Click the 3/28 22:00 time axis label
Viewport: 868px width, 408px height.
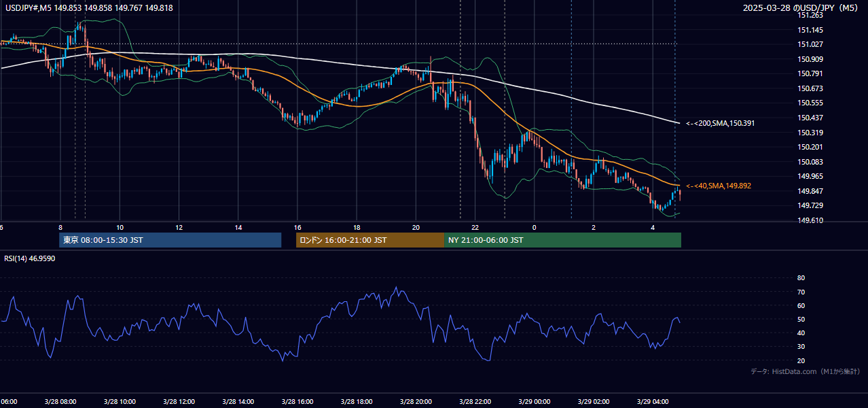(x=475, y=401)
